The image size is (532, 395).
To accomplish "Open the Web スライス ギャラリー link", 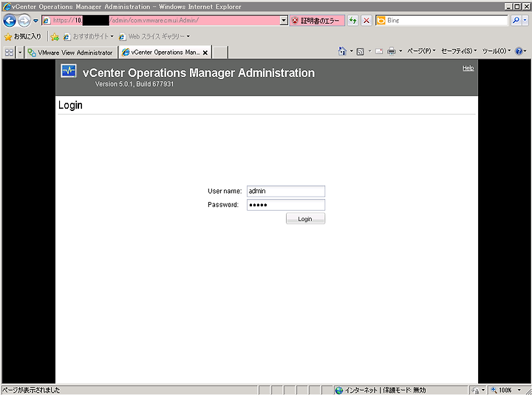I will point(154,36).
